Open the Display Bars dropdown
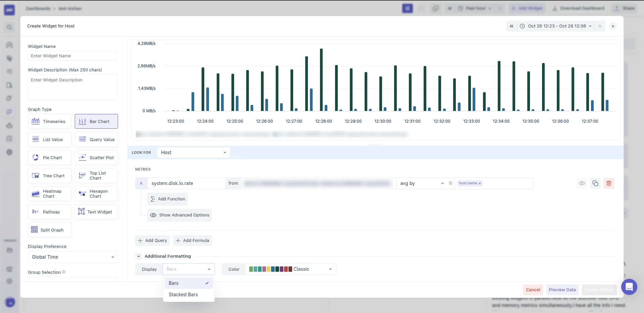Image resolution: width=644 pixels, height=313 pixels. coord(189,269)
